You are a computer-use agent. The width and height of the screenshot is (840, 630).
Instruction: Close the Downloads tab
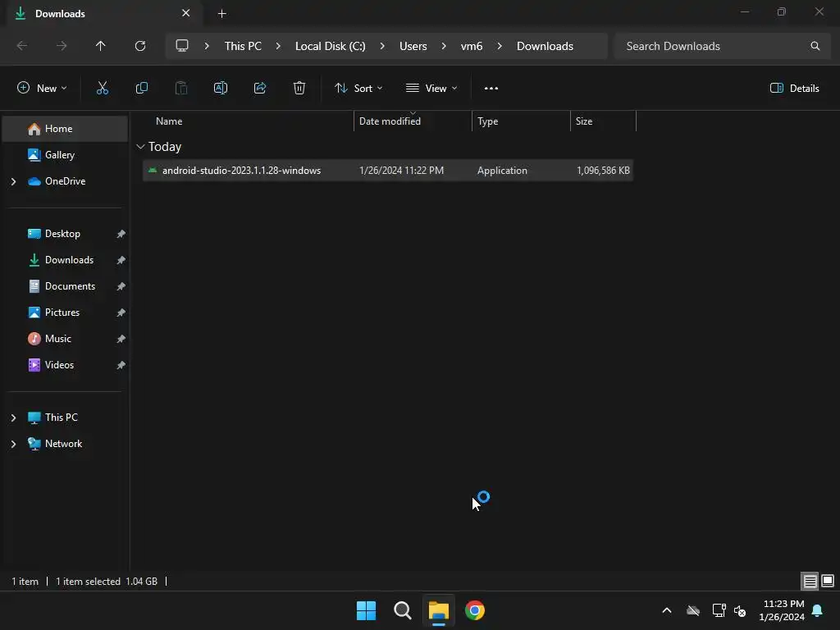point(186,13)
